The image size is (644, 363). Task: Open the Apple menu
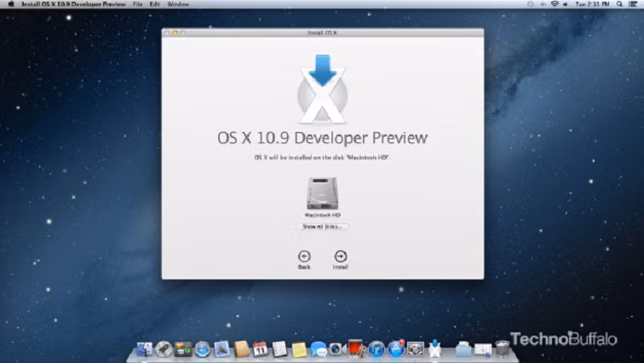11,4
